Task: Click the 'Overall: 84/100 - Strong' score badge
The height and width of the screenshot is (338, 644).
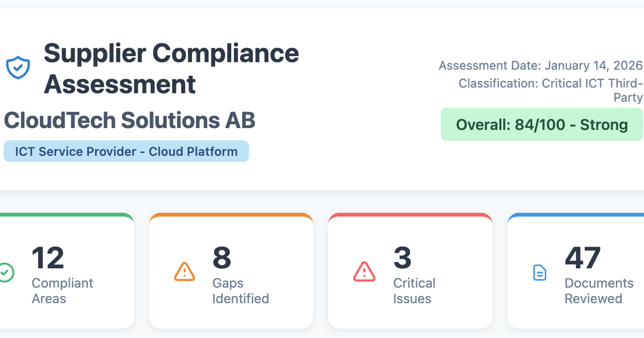Action: [x=542, y=124]
